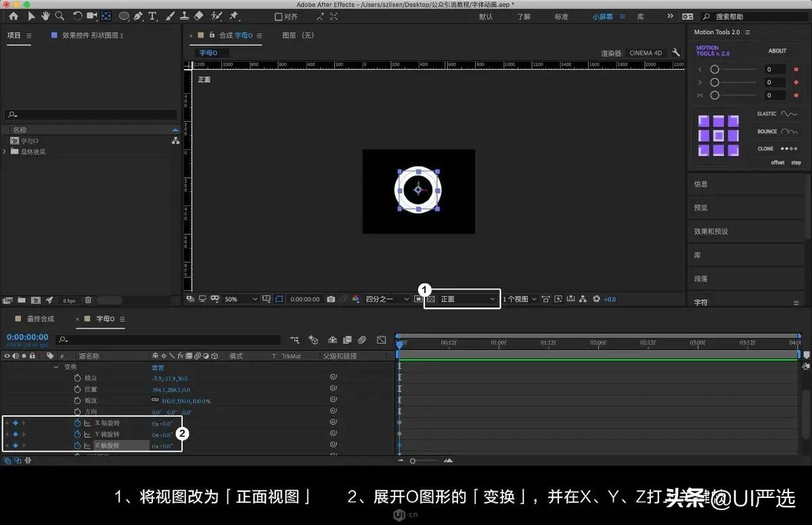Take a snapshot with the camera icon
Image resolution: width=812 pixels, height=525 pixels.
pyautogui.click(x=330, y=298)
